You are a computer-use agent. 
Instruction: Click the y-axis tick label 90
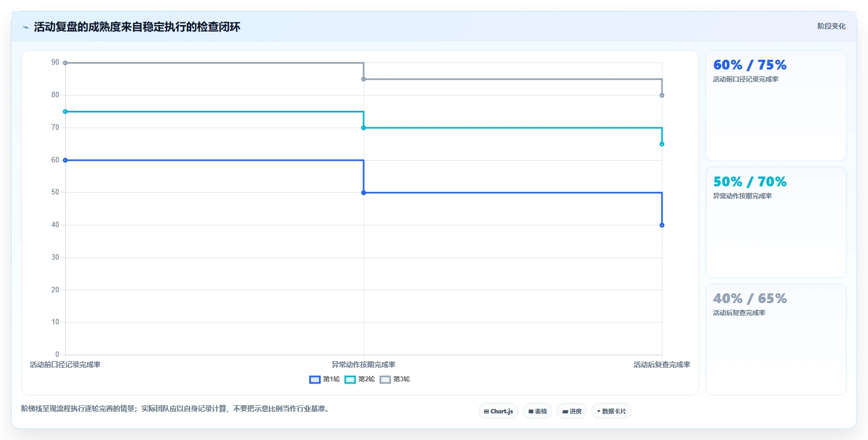click(x=55, y=62)
